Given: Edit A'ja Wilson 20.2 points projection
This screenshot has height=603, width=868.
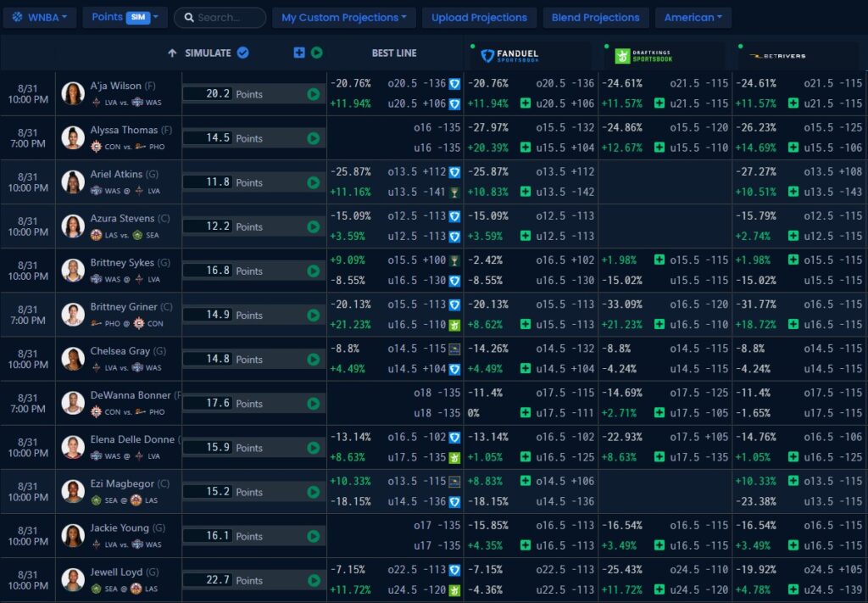Looking at the screenshot, I should coord(208,94).
